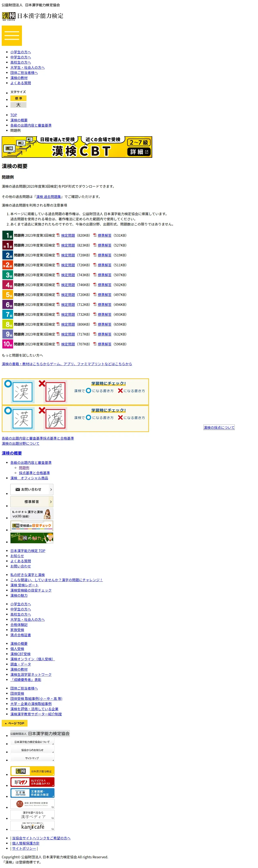The height and width of the screenshot is (868, 258).
Task: Click PDF icon beside 準1級 検定問題
Action: (x=58, y=245)
